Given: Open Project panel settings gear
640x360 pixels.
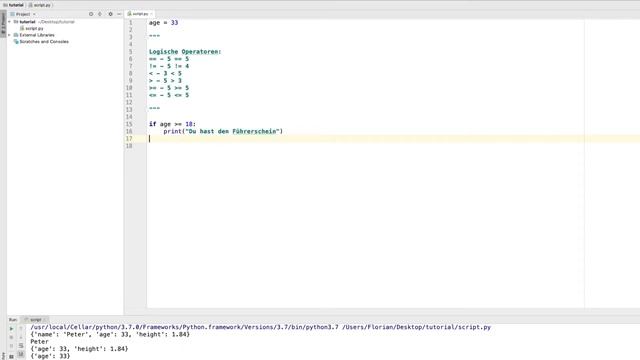Looking at the screenshot, I should pyautogui.click(x=110, y=14).
